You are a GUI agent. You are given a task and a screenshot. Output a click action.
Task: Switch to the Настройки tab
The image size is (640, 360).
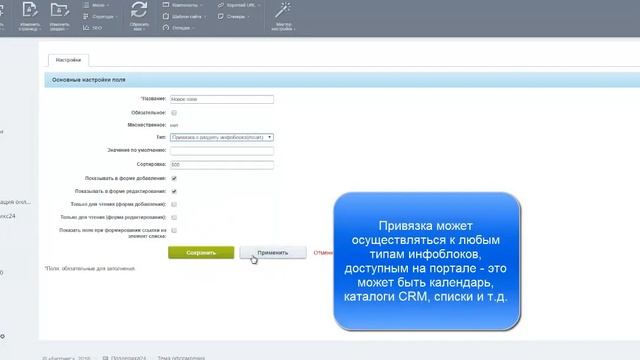(x=68, y=60)
